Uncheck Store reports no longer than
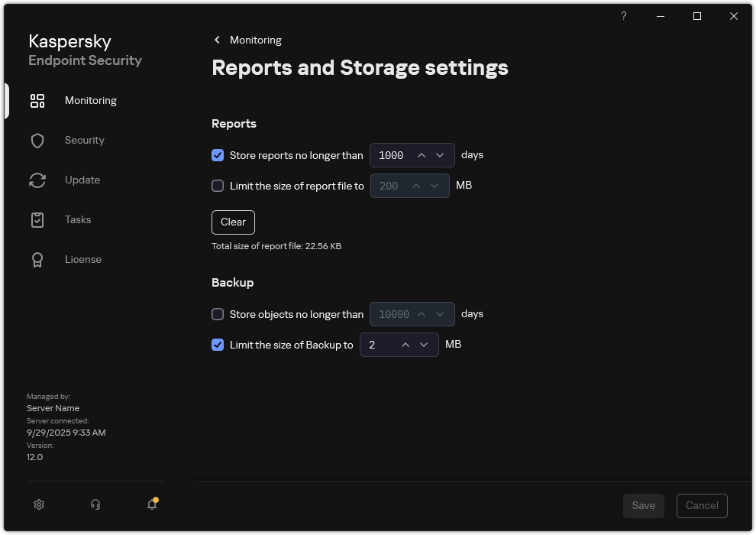This screenshot has height=535, width=756. point(218,155)
